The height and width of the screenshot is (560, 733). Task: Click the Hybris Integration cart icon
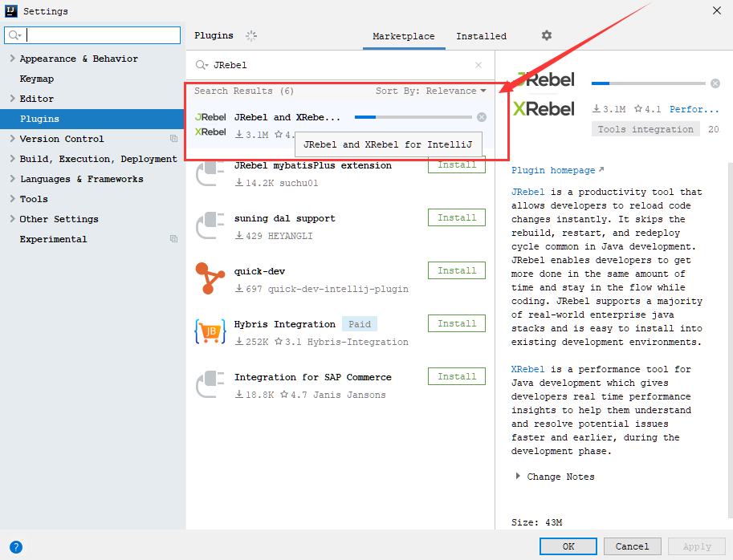210,331
